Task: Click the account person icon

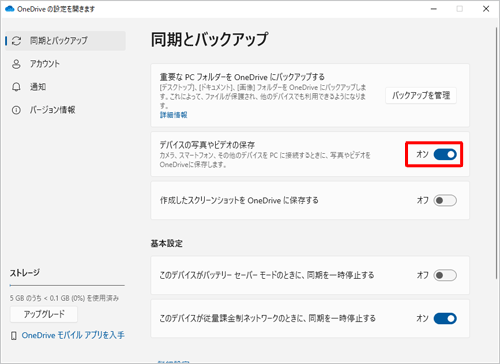Action: coord(16,64)
